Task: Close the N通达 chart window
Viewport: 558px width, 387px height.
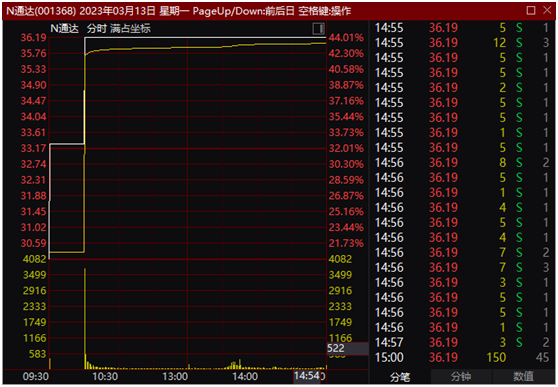Action: coord(547,10)
